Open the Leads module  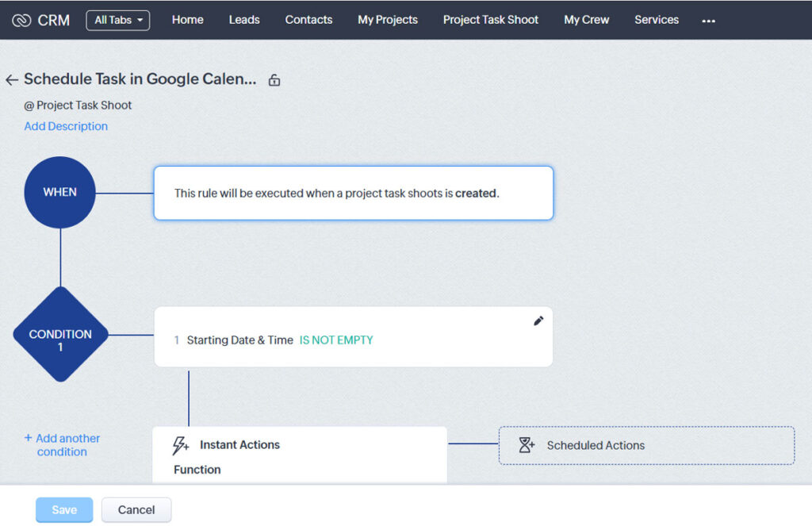243,20
